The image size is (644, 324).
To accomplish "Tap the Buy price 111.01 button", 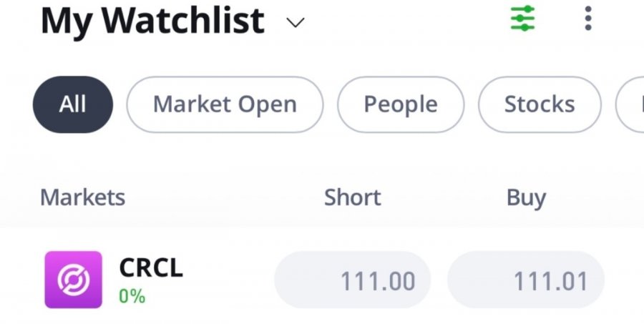I will pyautogui.click(x=526, y=280).
